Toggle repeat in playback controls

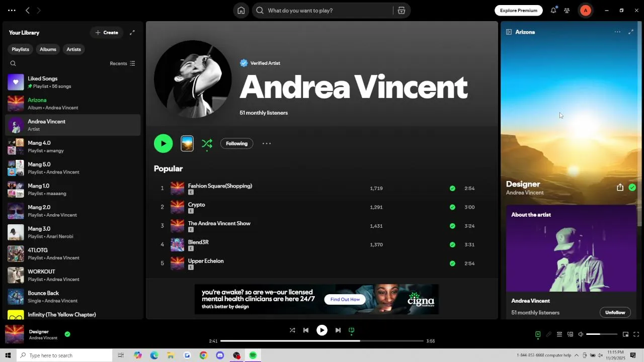[x=352, y=330]
